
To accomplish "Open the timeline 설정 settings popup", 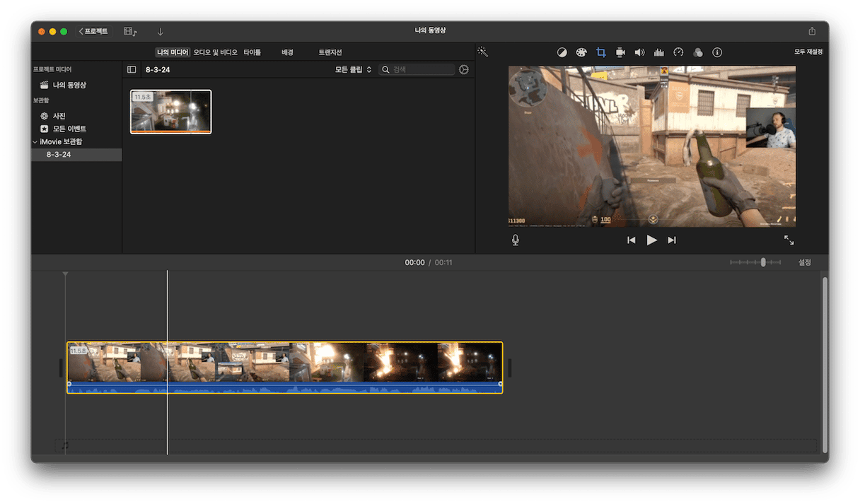I will pyautogui.click(x=805, y=262).
